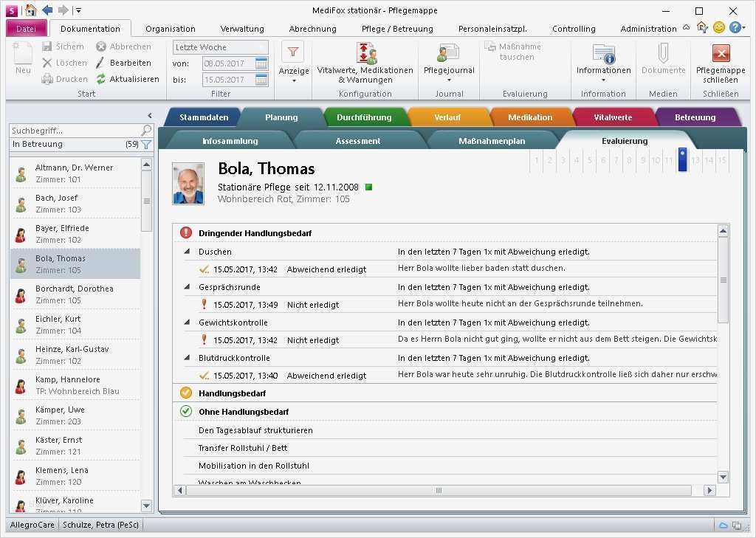The image size is (756, 538).
Task: Select resident Klemens, Lena
Action: (x=75, y=476)
